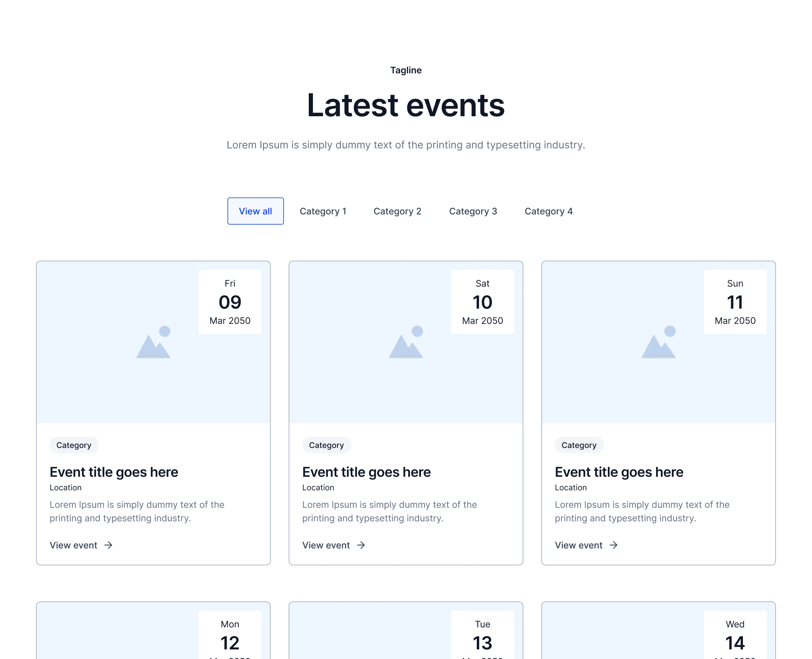Click description text on Sun 11 card
This screenshot has height=659, width=812.
click(642, 511)
